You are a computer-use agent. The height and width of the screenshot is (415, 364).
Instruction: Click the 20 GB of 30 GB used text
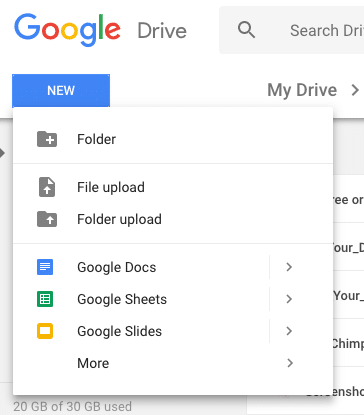point(73,406)
